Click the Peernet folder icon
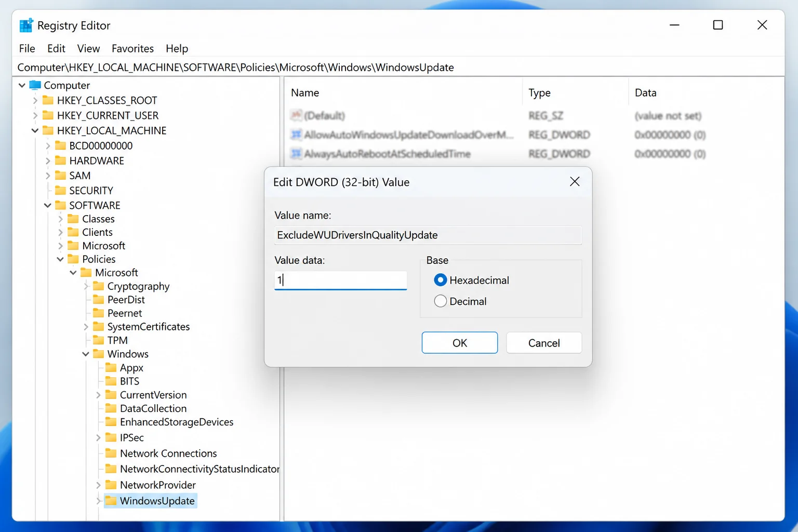The height and width of the screenshot is (532, 798). point(98,313)
